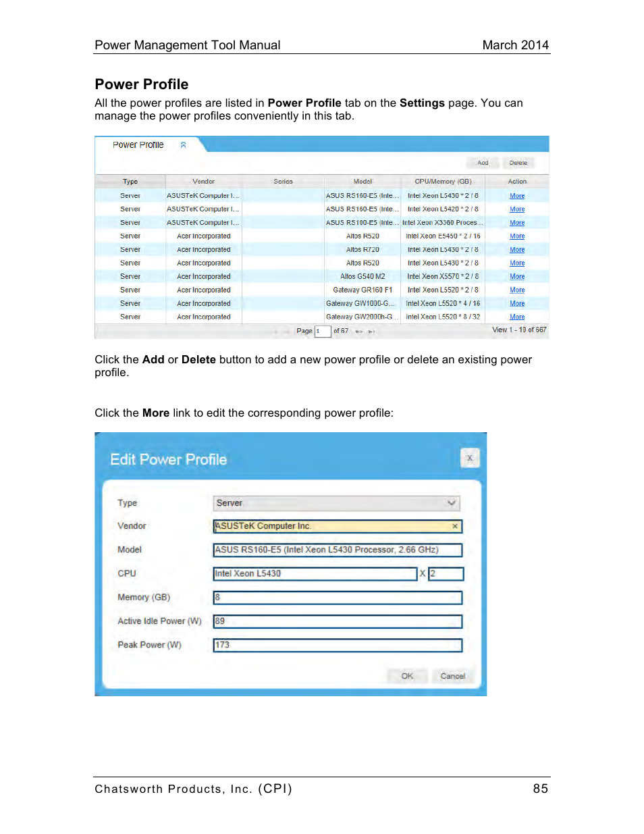Open More link for Gateway GR160 F1 row

pos(517,290)
